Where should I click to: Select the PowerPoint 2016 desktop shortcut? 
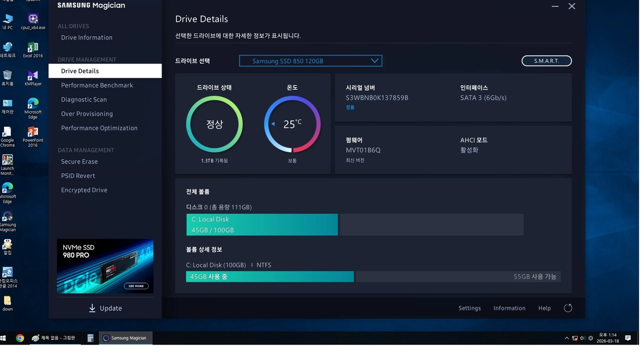tap(33, 137)
